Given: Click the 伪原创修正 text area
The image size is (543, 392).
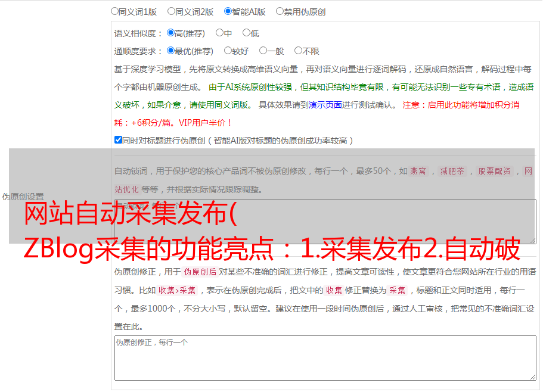Looking at the screenshot, I should tap(325, 358).
